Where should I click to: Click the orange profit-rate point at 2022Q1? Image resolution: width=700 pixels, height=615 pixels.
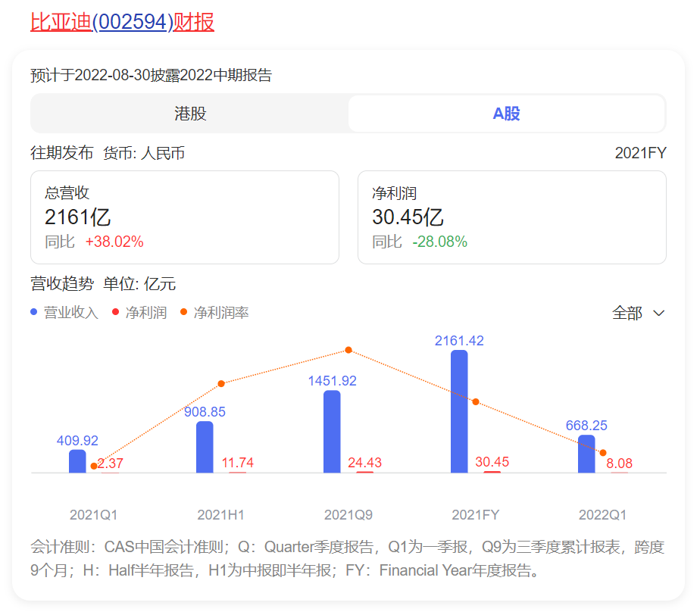click(x=603, y=453)
